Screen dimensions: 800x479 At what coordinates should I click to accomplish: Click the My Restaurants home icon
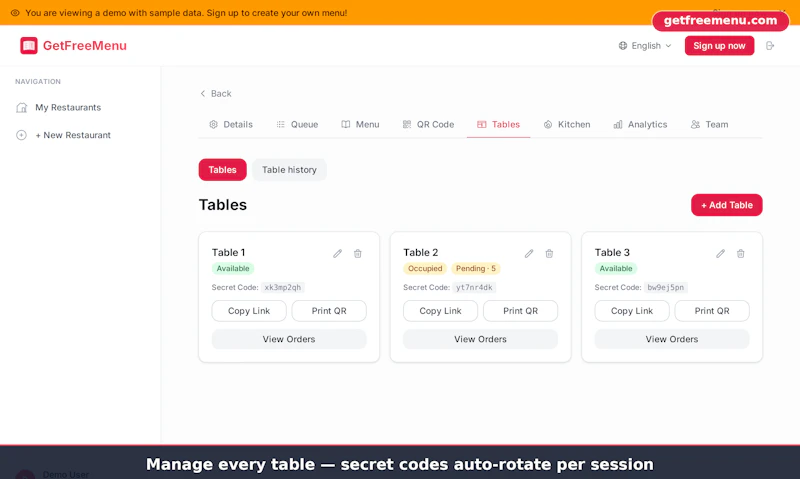click(x=21, y=108)
